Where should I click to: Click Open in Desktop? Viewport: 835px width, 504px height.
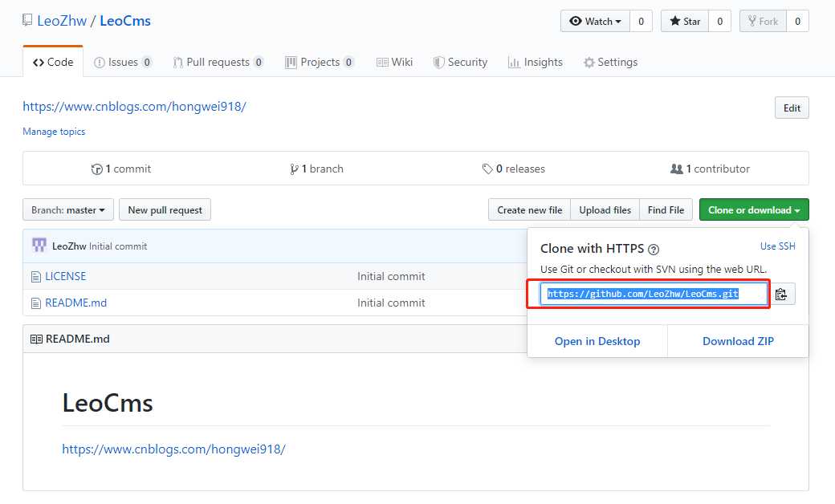(x=597, y=341)
